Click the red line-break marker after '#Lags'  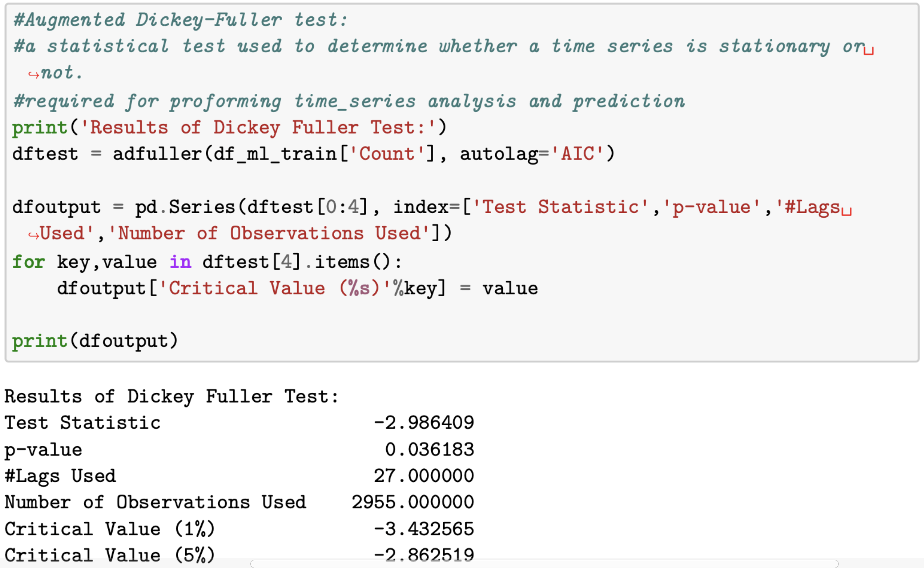[847, 212]
